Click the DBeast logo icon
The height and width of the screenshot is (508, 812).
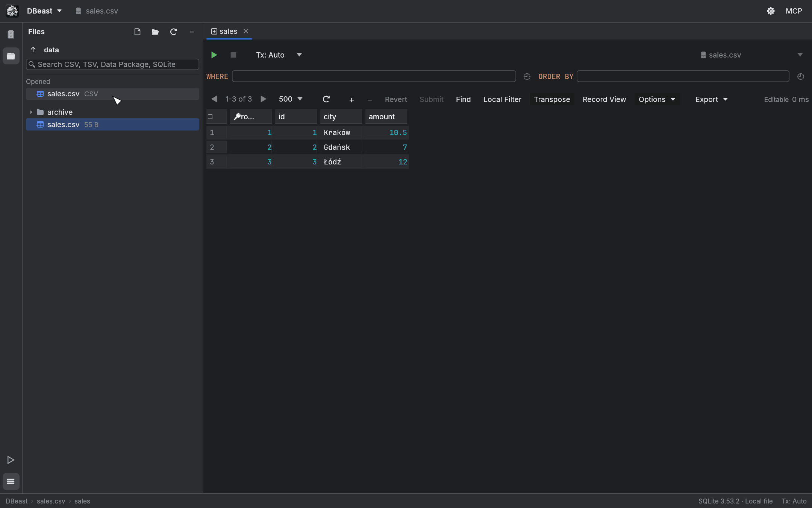12,11
